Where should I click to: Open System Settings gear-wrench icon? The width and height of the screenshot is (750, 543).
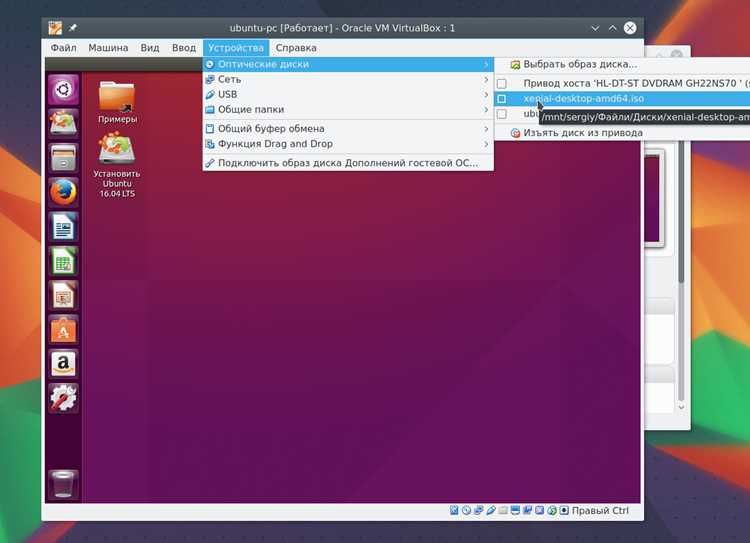coord(63,398)
